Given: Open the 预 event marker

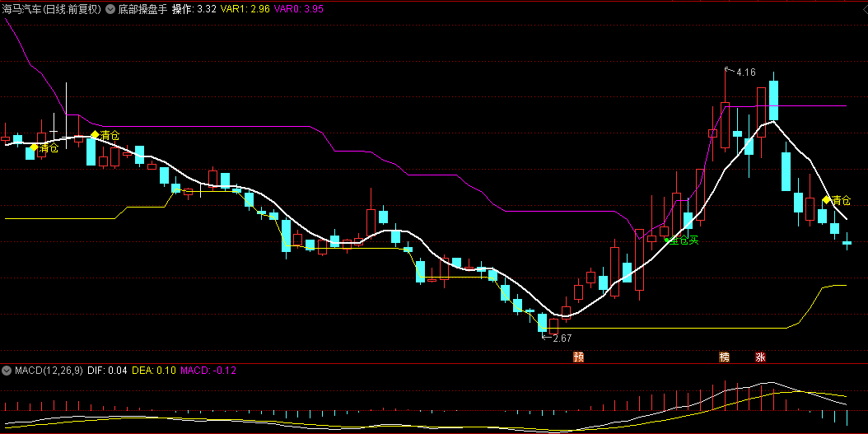Looking at the screenshot, I should click(x=578, y=357).
